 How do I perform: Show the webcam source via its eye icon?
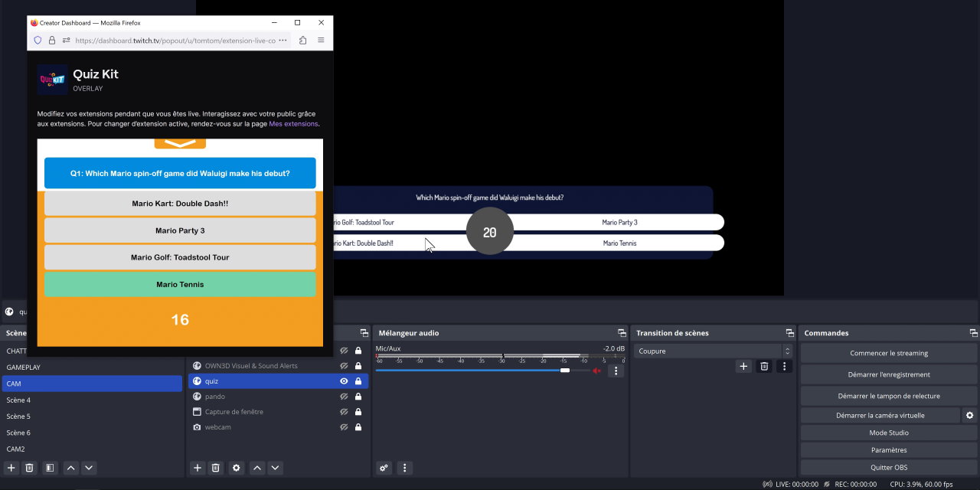(344, 427)
